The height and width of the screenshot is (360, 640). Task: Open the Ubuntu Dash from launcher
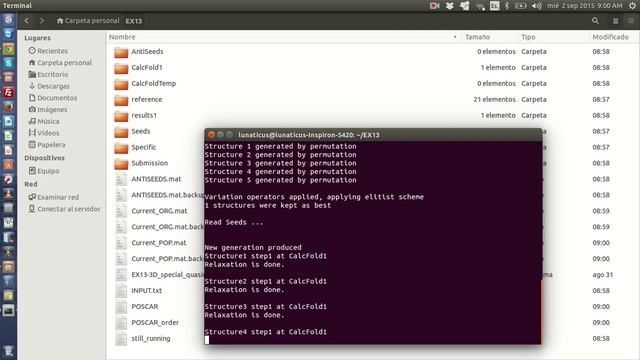(8, 20)
